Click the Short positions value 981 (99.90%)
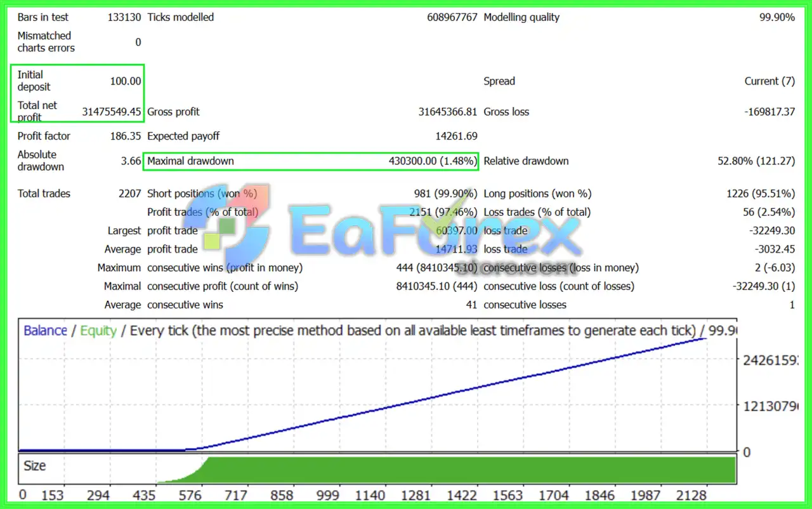 (x=445, y=194)
